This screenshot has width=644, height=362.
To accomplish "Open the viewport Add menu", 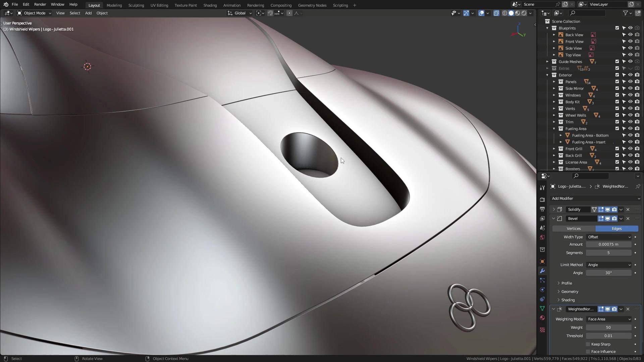I will pyautogui.click(x=88, y=13).
